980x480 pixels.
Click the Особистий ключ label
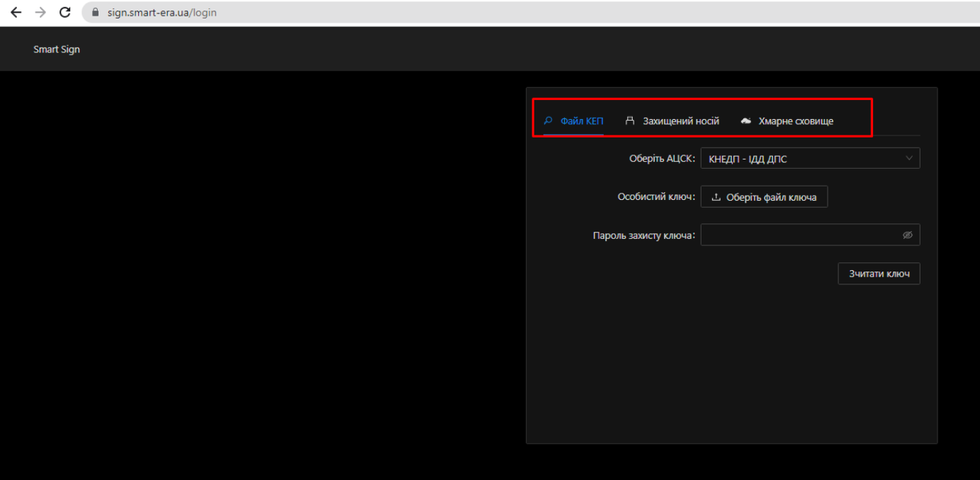(x=655, y=197)
